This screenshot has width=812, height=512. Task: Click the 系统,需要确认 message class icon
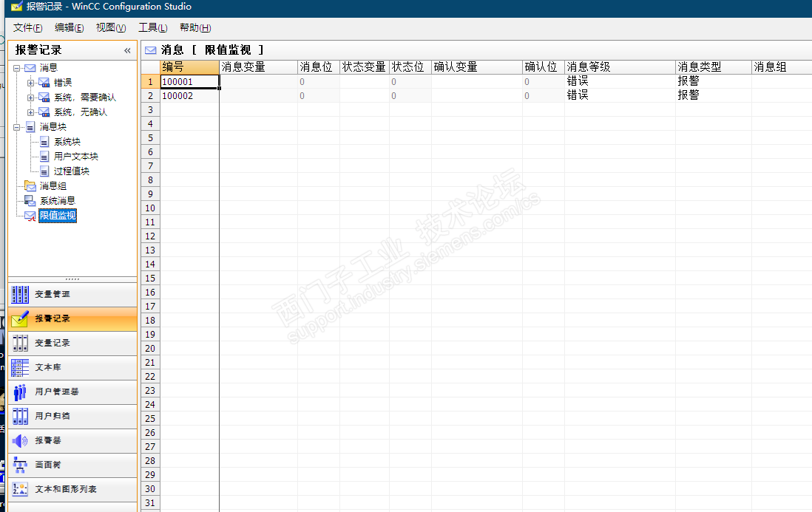coord(44,98)
